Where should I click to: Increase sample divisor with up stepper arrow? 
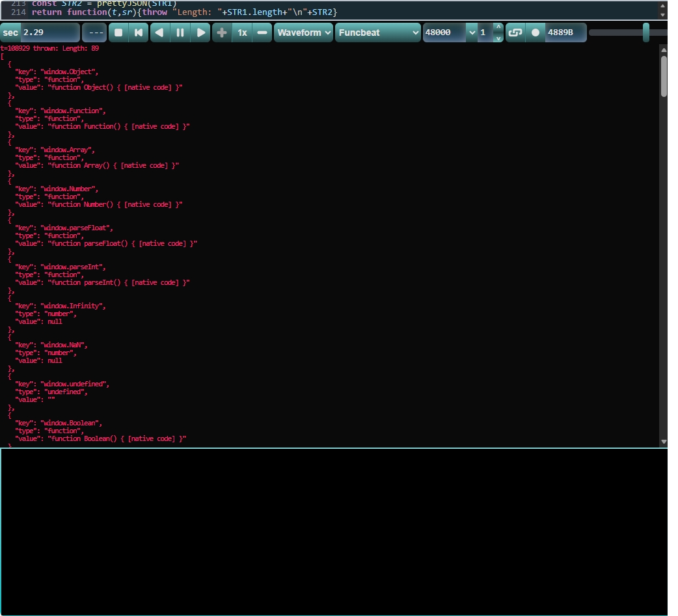(498, 27)
